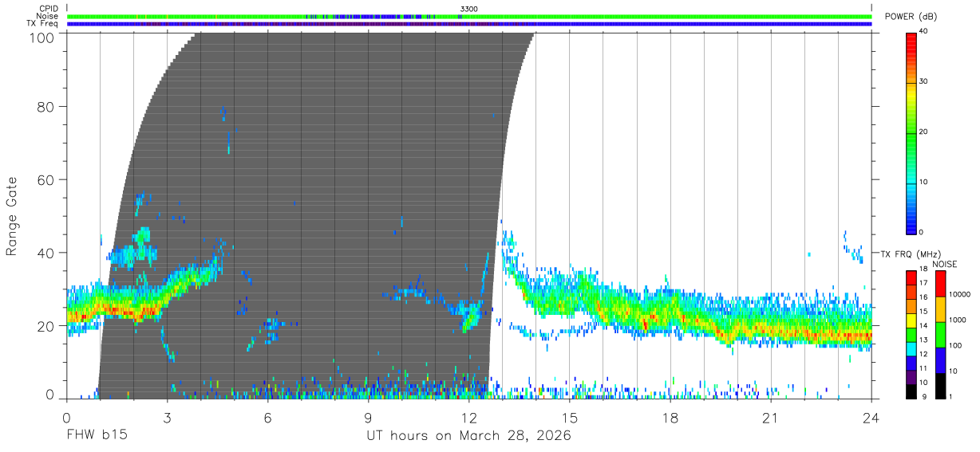Click the 100 tick label on the Range Gate axis
The image size is (980, 452).
click(41, 37)
